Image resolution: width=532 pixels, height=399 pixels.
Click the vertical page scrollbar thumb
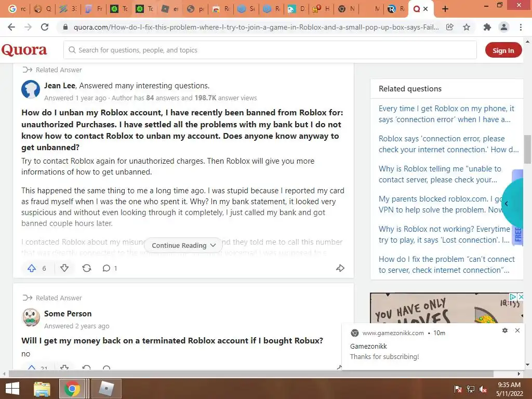click(527, 149)
